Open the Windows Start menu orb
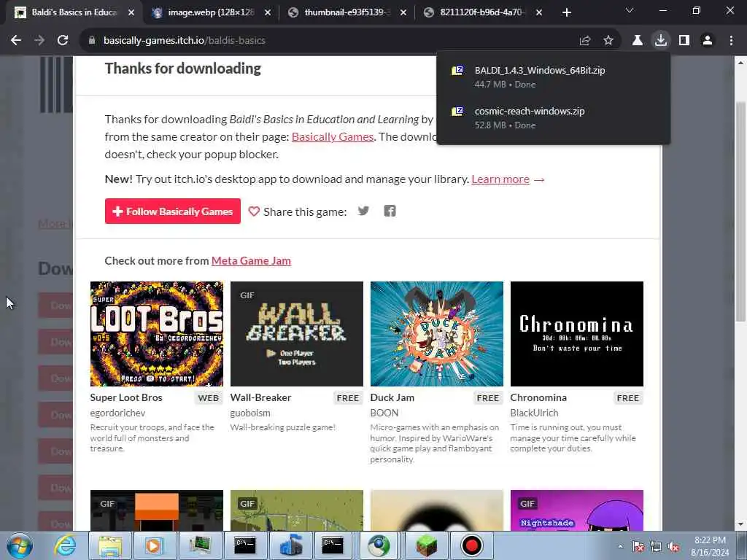The image size is (747, 560). [x=20, y=545]
